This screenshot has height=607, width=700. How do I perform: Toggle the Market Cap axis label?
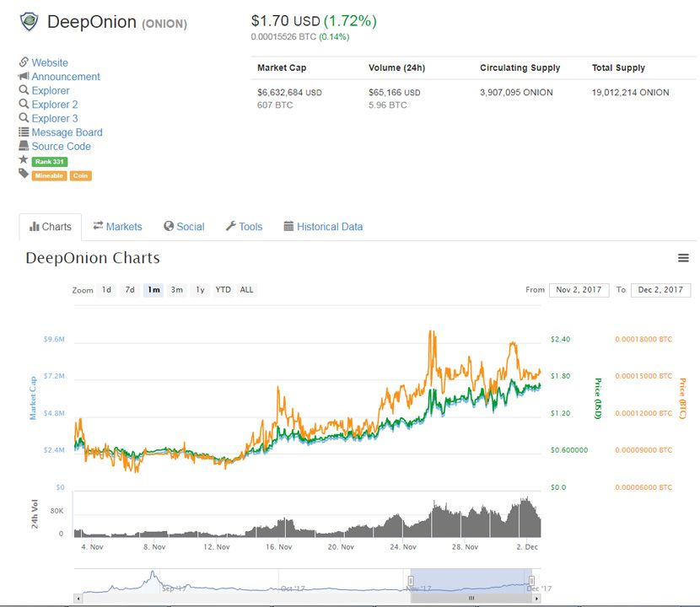(x=33, y=398)
